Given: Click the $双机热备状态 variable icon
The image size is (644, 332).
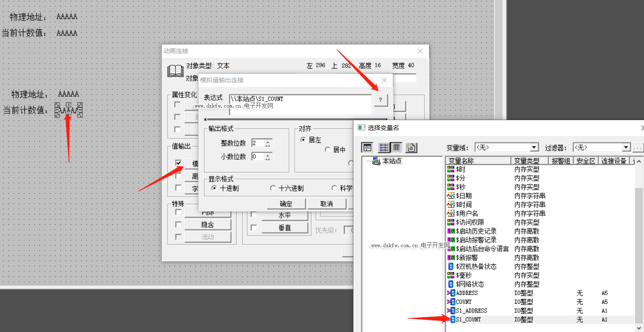Looking at the screenshot, I should tap(451, 266).
